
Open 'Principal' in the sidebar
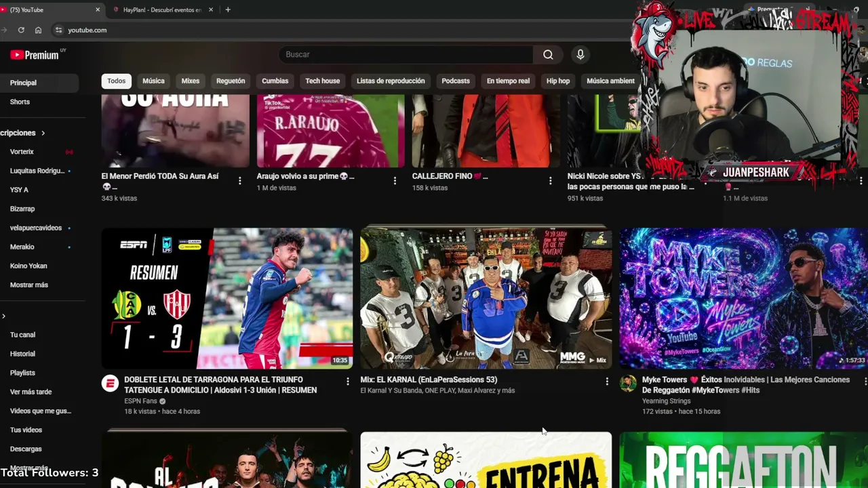coord(39,83)
